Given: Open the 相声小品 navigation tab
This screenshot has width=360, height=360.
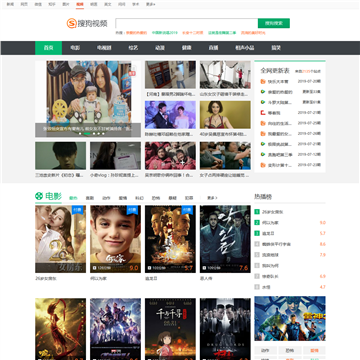Looking at the screenshot, I should click(245, 48).
